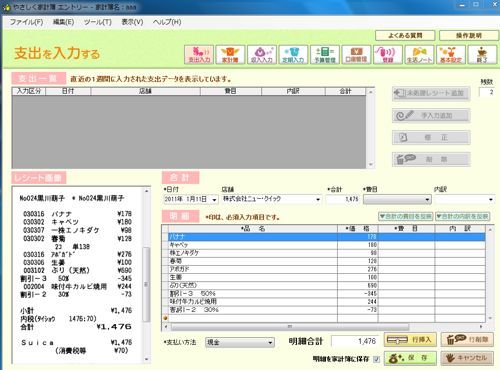Click the 日付 column header in expense list
The height and width of the screenshot is (370, 500).
pos(68,91)
